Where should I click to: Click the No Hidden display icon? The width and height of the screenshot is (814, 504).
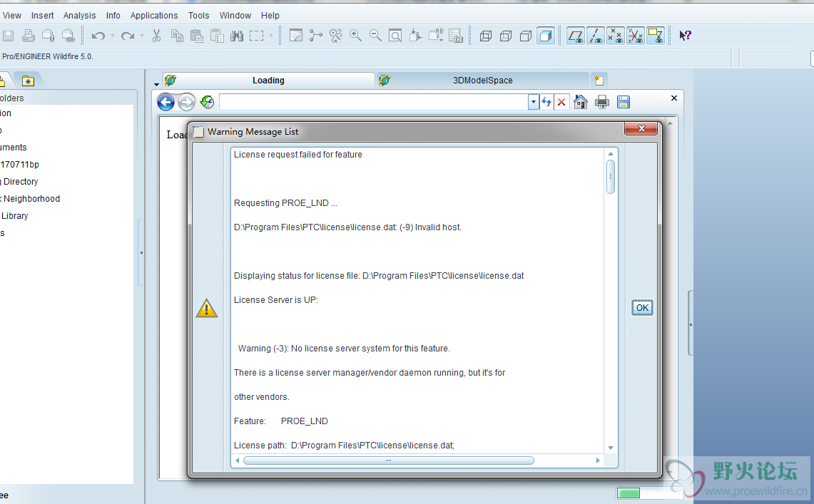525,36
